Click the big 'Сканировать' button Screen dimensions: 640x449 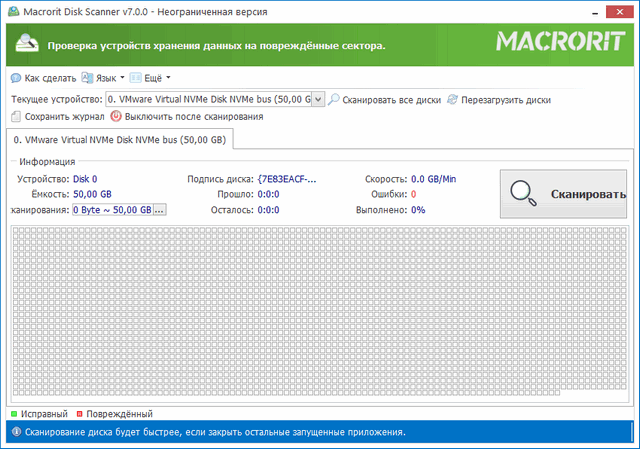563,194
